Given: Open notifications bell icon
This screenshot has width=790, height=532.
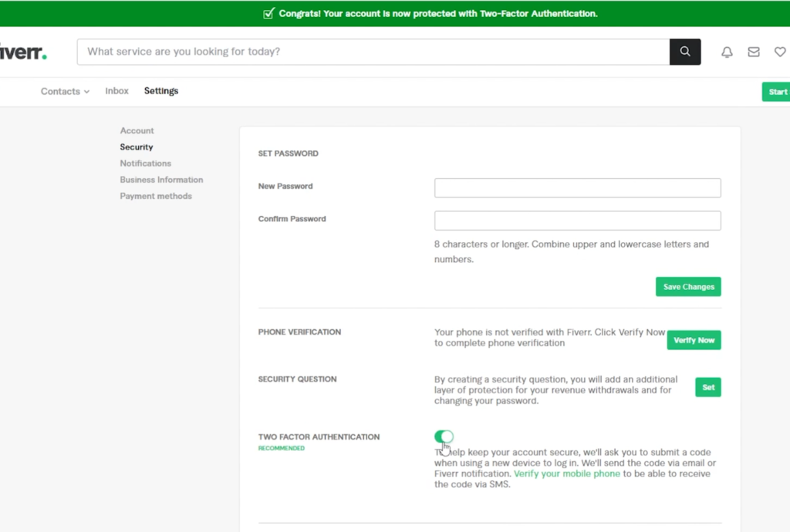Looking at the screenshot, I should pyautogui.click(x=727, y=52).
